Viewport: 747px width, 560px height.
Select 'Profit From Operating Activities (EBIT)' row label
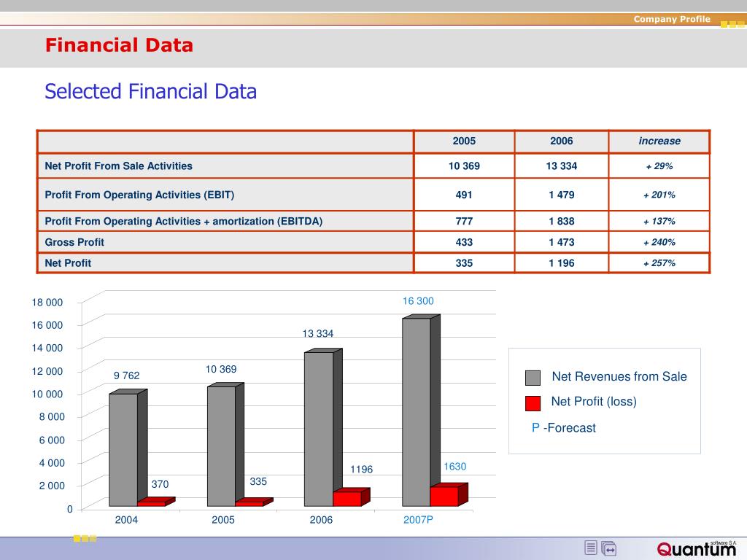pyautogui.click(x=139, y=195)
